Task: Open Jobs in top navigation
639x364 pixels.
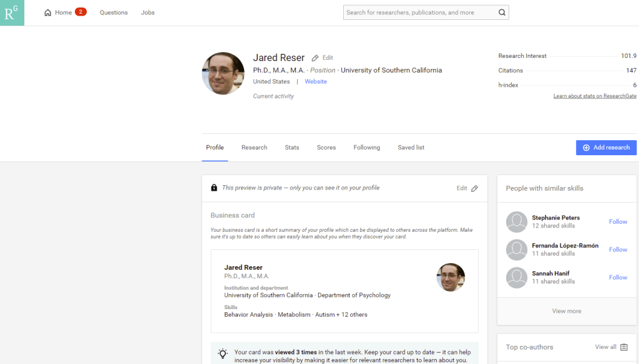Action: (x=148, y=12)
